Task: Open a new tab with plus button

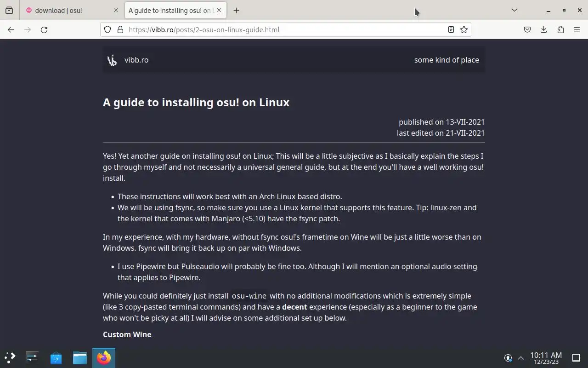Action: click(x=236, y=10)
